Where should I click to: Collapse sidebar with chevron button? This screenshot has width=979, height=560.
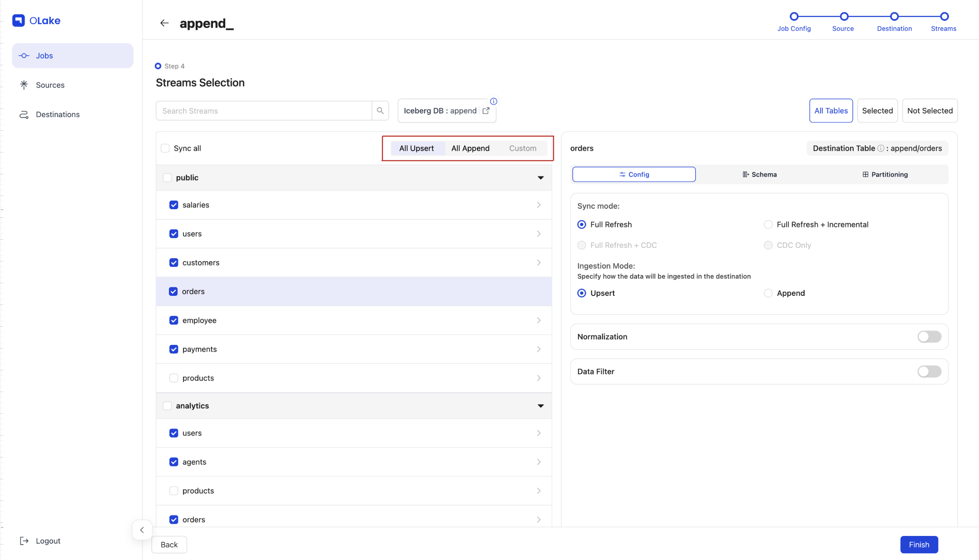[142, 530]
